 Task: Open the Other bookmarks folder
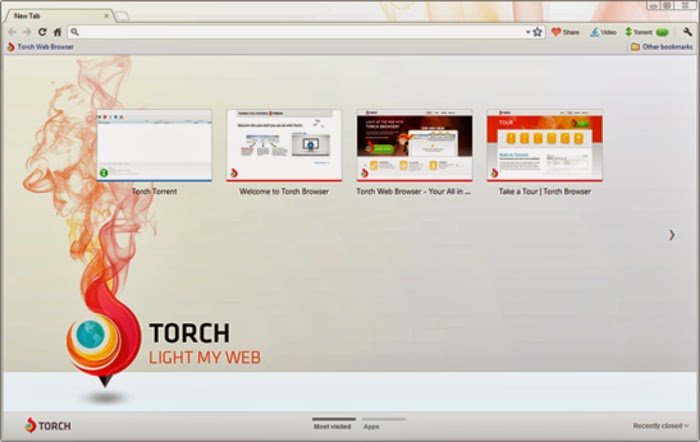pos(662,47)
